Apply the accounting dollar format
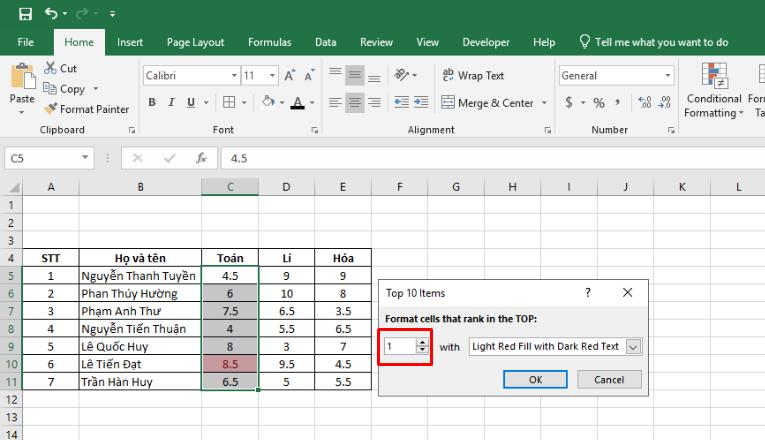The height and width of the screenshot is (440, 765). (569, 102)
